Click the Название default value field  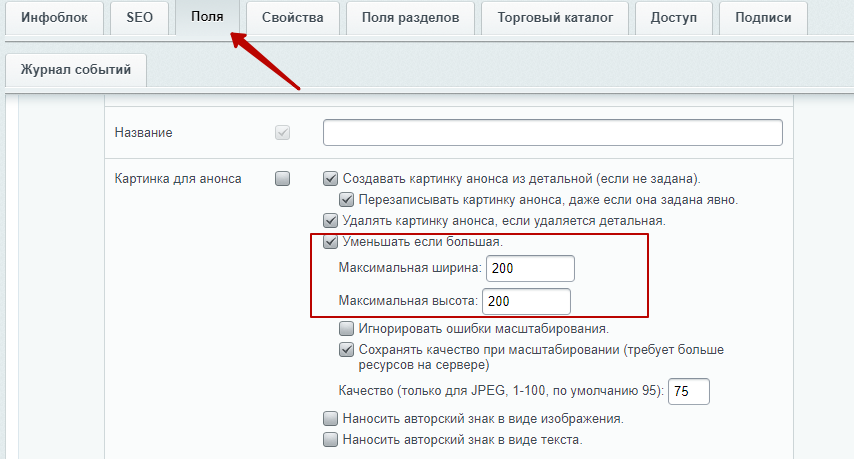click(553, 132)
